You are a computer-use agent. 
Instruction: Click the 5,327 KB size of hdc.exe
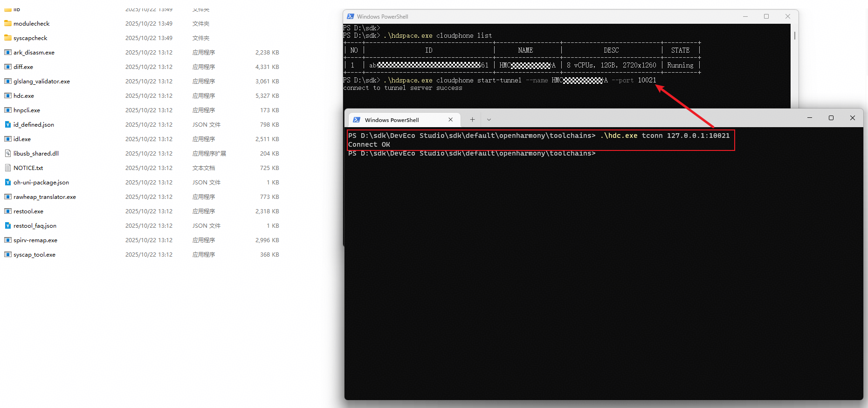click(267, 95)
